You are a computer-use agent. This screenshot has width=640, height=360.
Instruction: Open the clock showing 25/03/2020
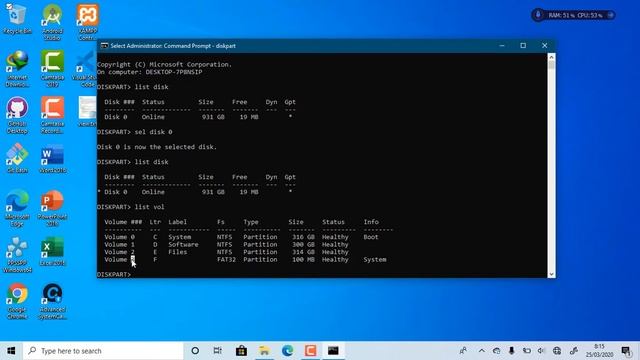(599, 351)
